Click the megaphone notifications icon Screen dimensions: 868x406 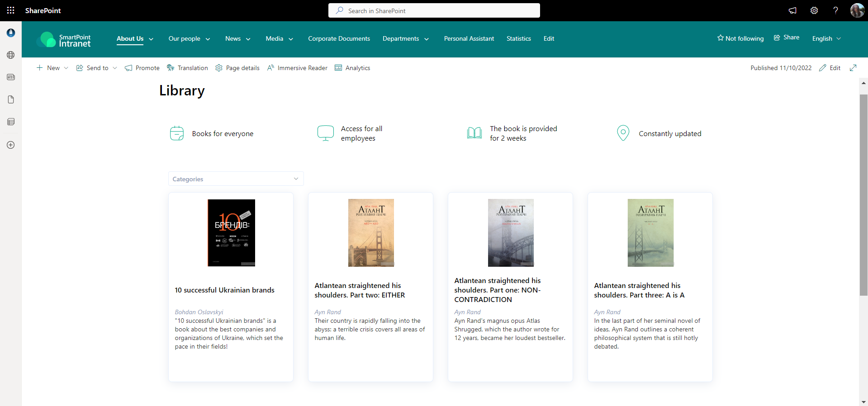coord(792,10)
